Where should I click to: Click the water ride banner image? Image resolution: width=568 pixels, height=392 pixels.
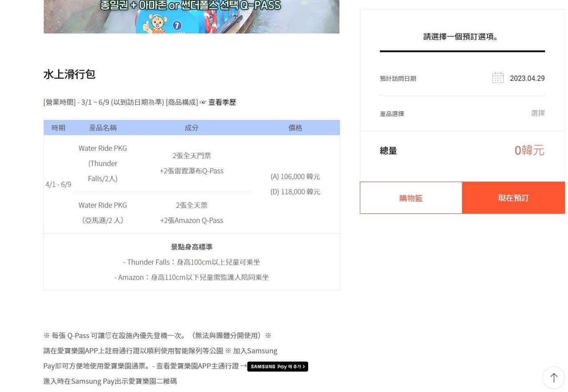click(191, 16)
